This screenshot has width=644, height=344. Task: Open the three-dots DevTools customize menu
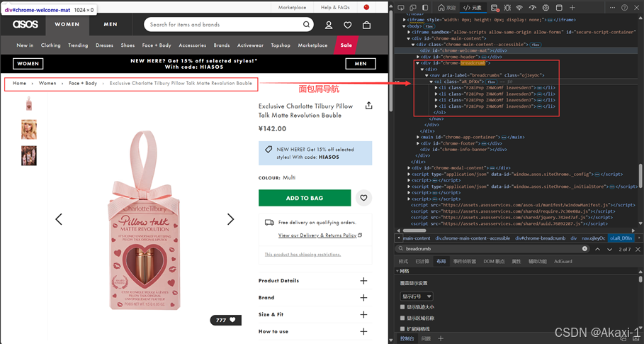click(613, 7)
